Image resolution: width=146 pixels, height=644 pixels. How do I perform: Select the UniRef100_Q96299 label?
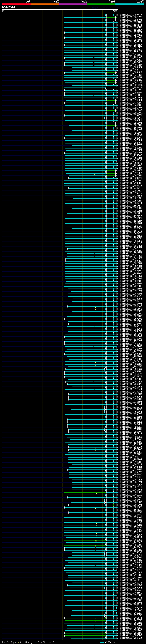coord(131,93)
